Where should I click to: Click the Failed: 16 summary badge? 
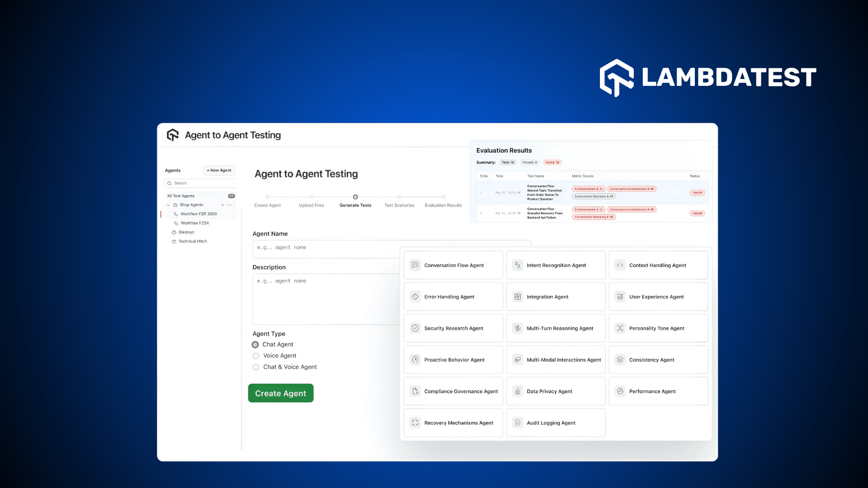(x=552, y=162)
